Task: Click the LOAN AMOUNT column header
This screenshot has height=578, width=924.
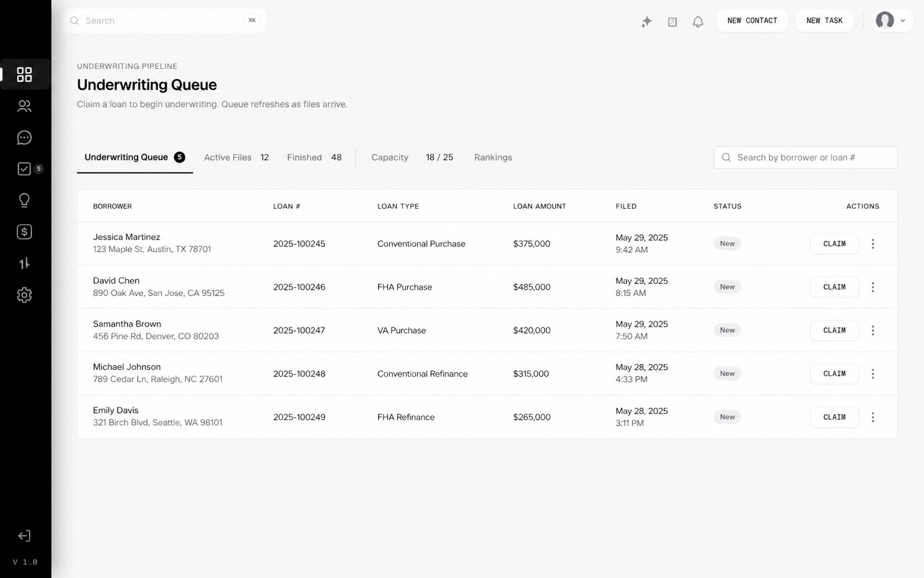Action: point(539,206)
